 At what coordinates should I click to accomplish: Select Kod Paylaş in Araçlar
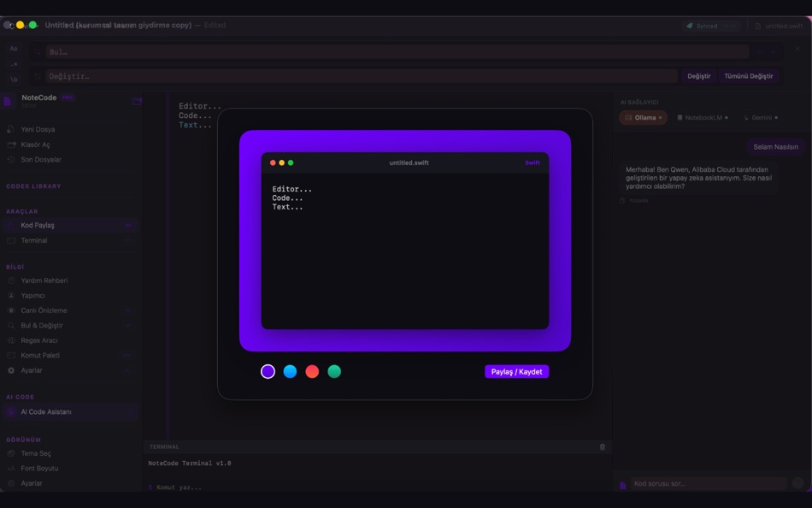pos(70,225)
